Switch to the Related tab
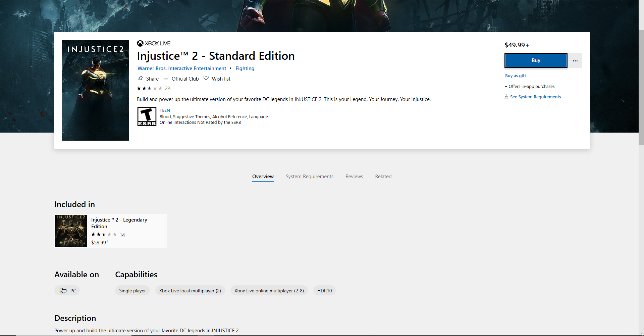 pos(383,177)
